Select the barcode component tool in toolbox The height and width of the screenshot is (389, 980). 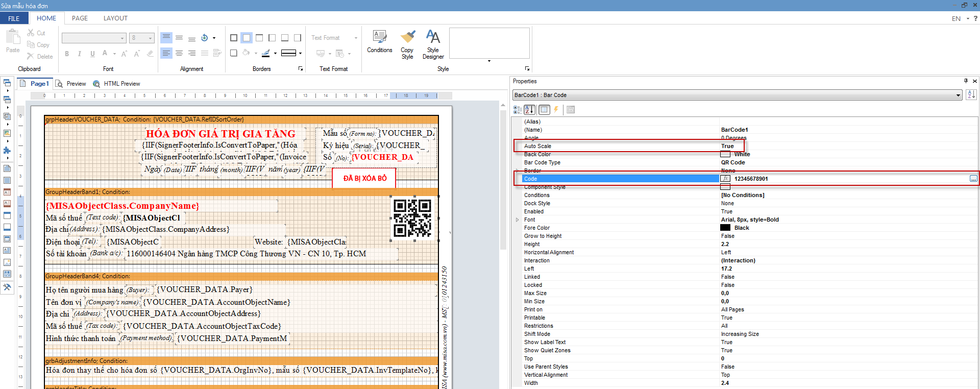click(x=7, y=274)
